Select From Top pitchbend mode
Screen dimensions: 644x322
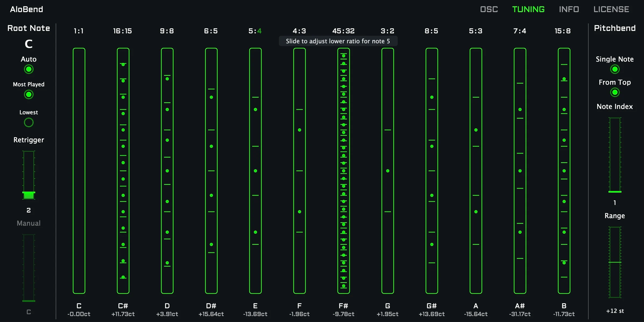pyautogui.click(x=615, y=92)
